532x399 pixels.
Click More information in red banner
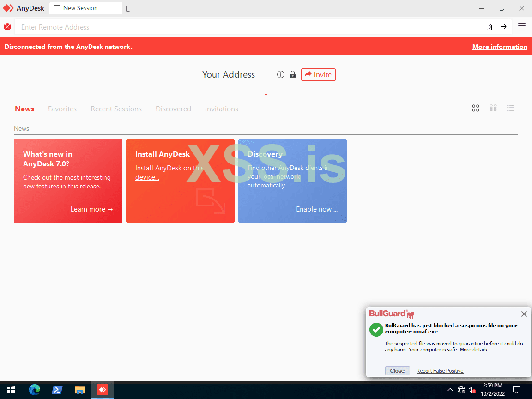pos(500,47)
